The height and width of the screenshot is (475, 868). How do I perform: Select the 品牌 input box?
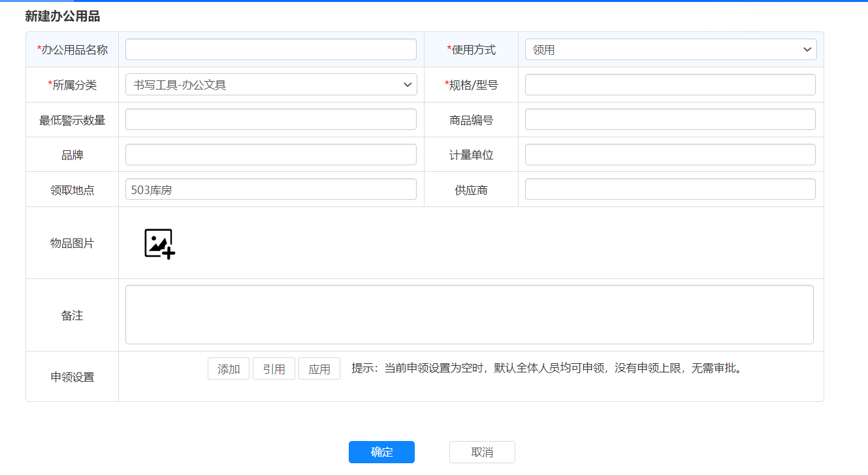click(x=270, y=154)
